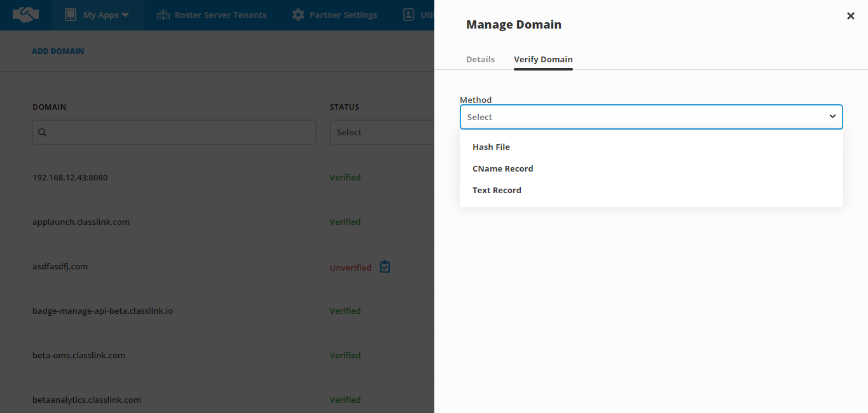Click the verify clipboard icon for asdfasdfj.com

385,267
